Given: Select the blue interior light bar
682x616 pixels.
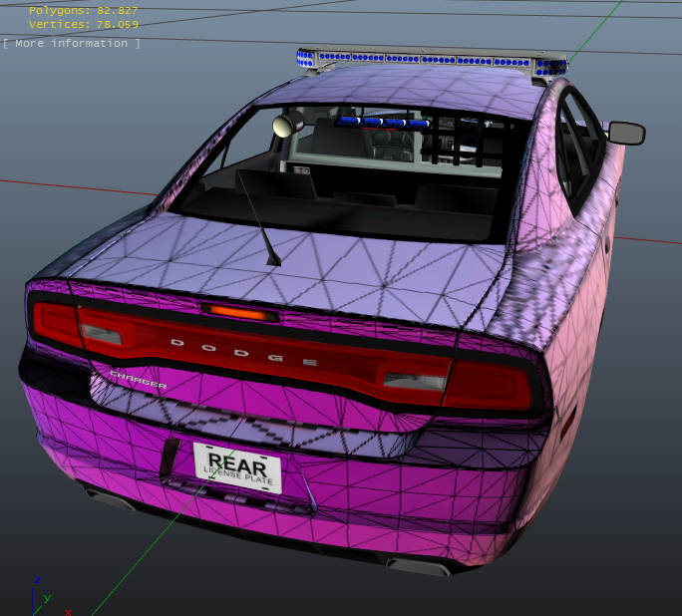Looking at the screenshot, I should [383, 122].
